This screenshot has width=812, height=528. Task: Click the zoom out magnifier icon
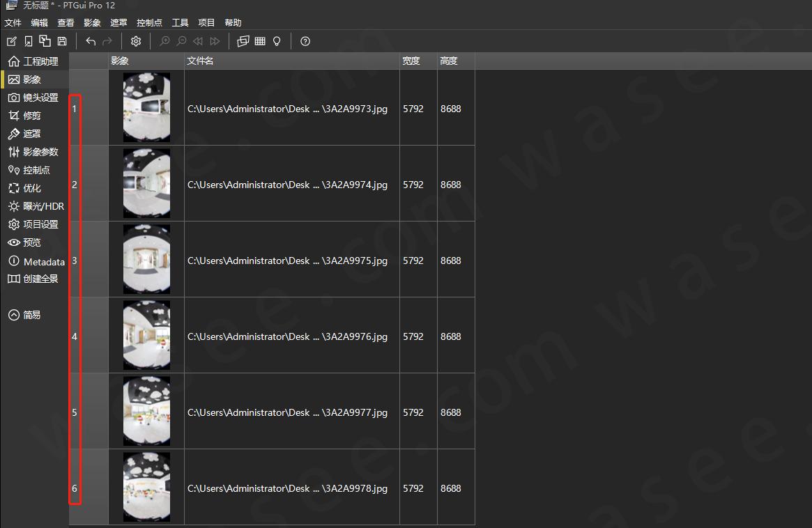(181, 41)
